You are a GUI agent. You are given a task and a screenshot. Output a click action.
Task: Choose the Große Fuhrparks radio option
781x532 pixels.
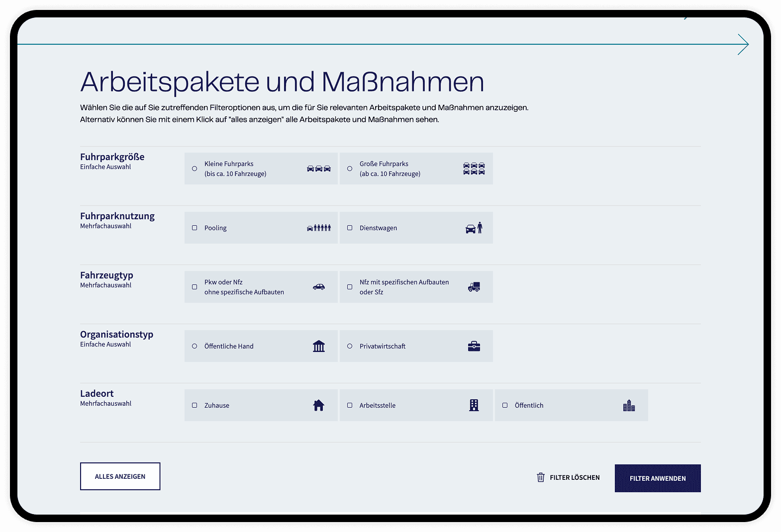350,169
